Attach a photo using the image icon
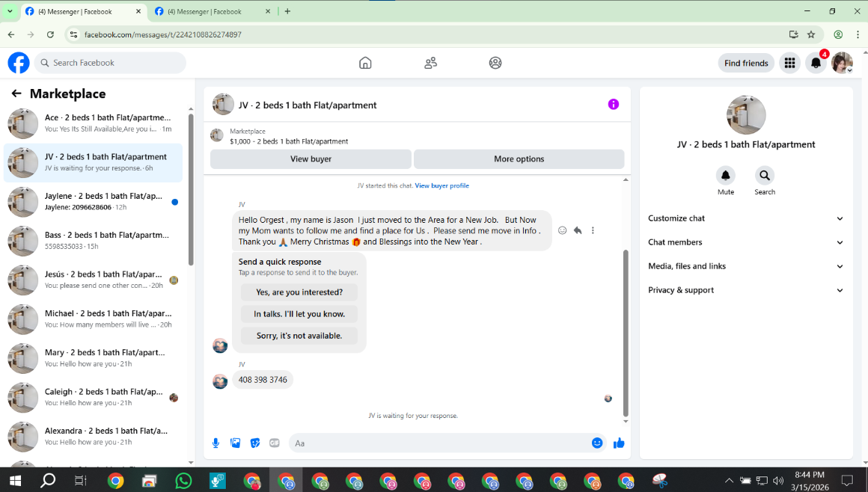The height and width of the screenshot is (492, 868). point(235,443)
